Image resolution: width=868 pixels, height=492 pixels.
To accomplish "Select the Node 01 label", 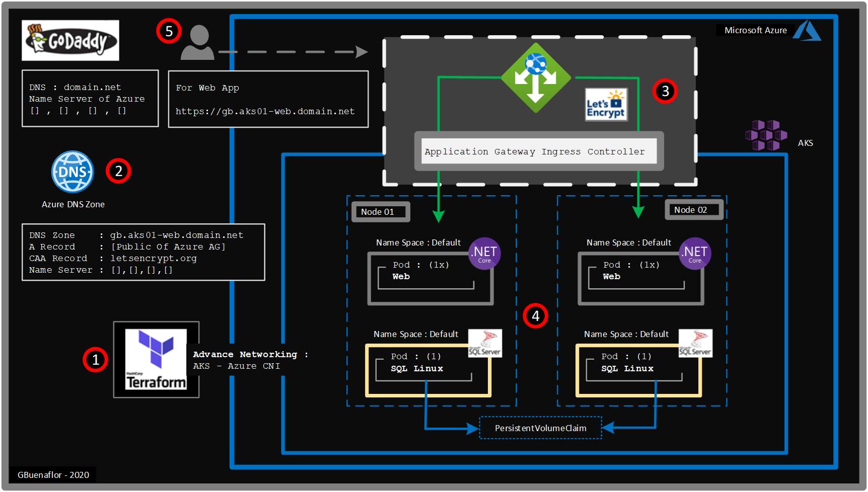I will click(x=381, y=212).
